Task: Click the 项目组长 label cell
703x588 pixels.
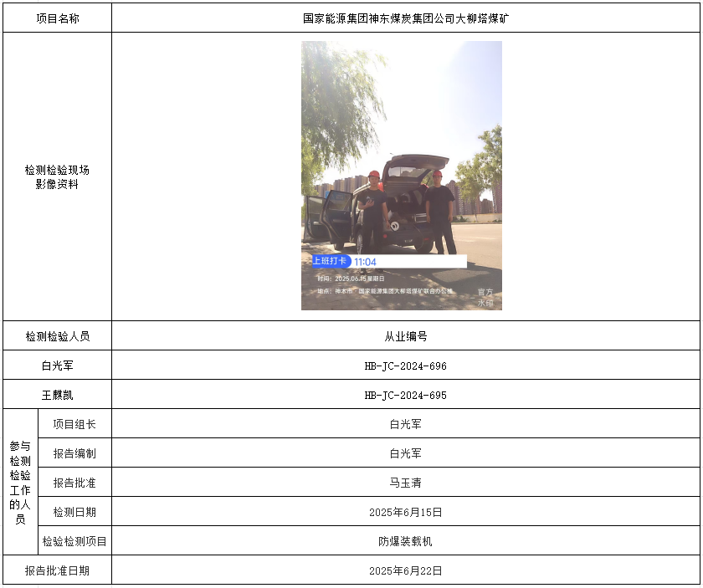Action: [x=74, y=424]
